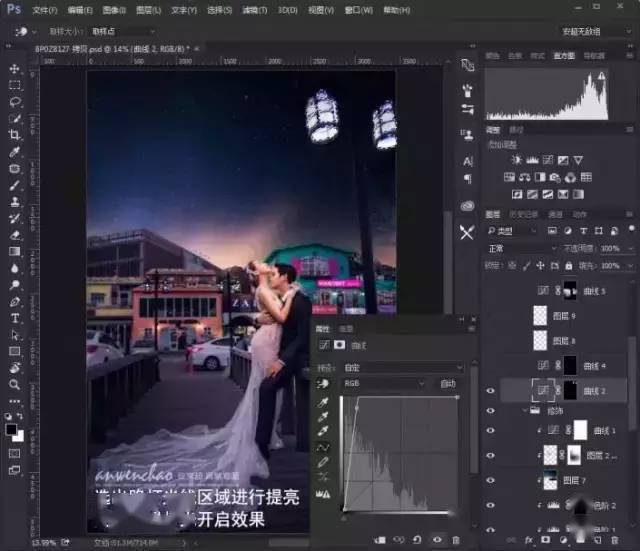640x551 pixels.
Task: Delete layer with Layers panel trash icon
Action: coord(615,540)
